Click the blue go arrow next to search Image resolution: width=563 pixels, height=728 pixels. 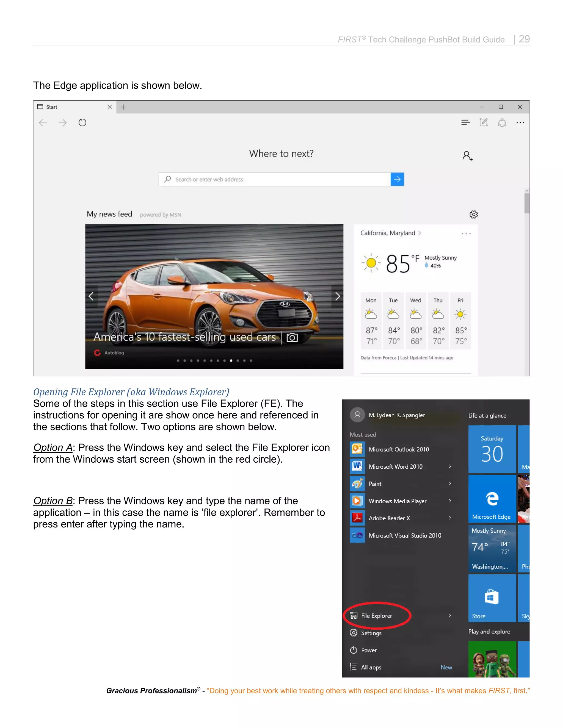pyautogui.click(x=397, y=179)
